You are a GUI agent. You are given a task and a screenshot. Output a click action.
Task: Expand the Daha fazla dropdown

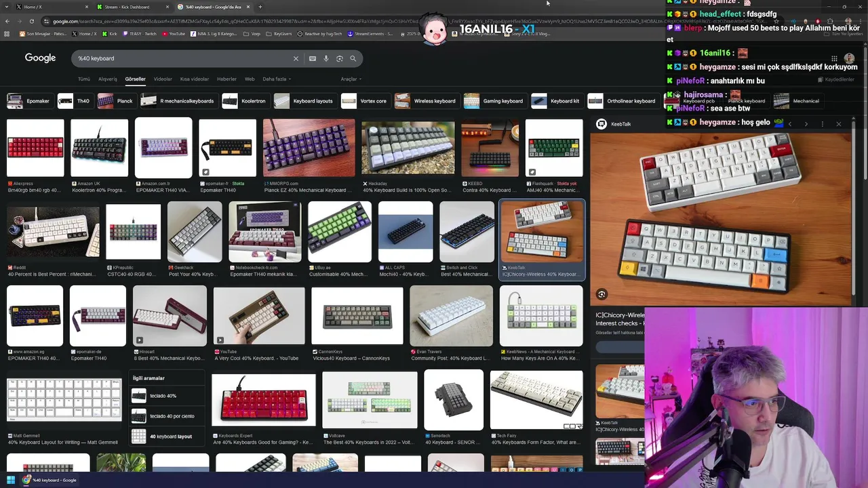click(x=277, y=79)
